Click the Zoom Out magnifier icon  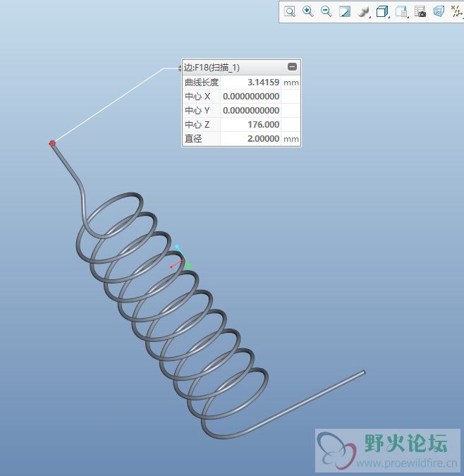[x=326, y=11]
